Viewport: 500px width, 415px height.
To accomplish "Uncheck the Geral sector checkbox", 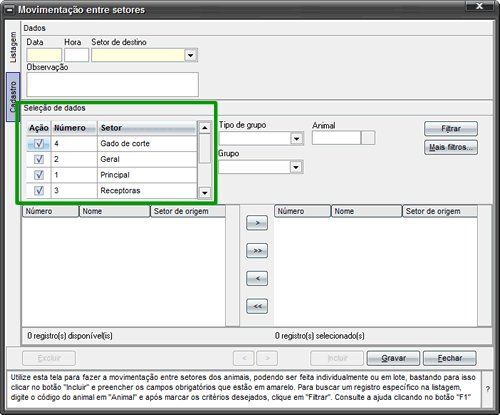I will click(39, 159).
